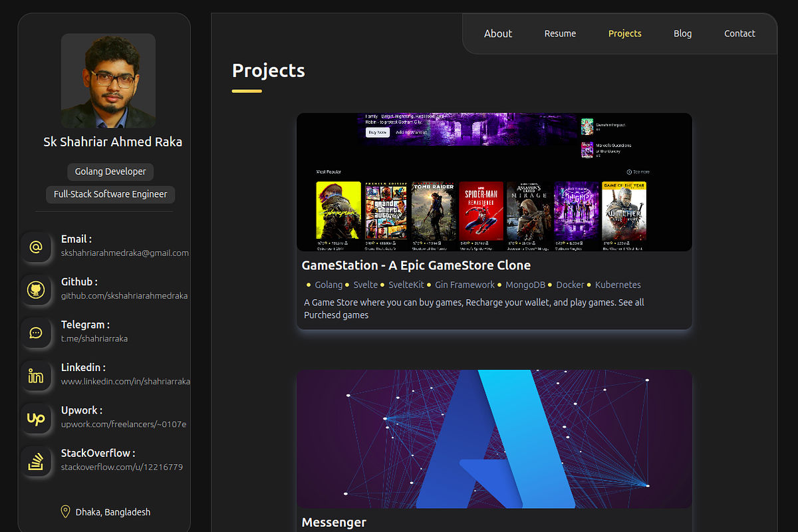This screenshot has width=798, height=532.
Task: Click the Dhaka, Bangladesh location text
Action: tap(113, 512)
